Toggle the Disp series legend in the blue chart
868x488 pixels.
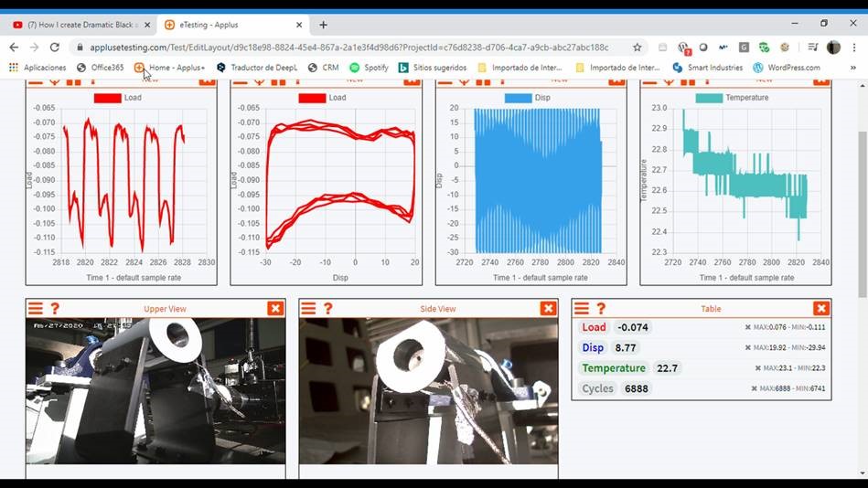(518, 98)
